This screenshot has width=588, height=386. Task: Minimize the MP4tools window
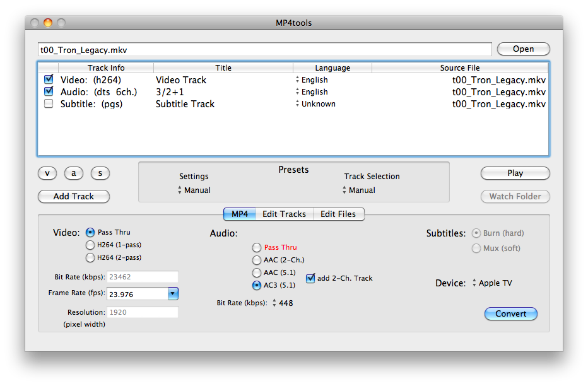(47, 23)
